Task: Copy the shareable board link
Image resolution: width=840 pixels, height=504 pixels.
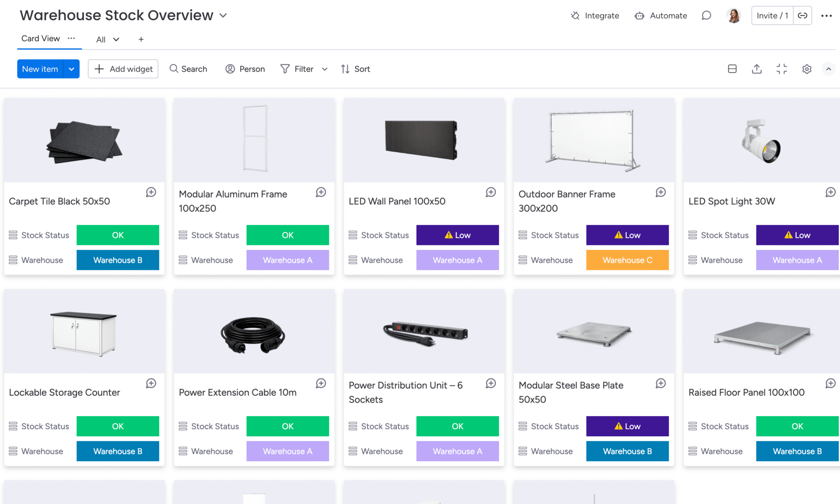Action: (x=803, y=15)
